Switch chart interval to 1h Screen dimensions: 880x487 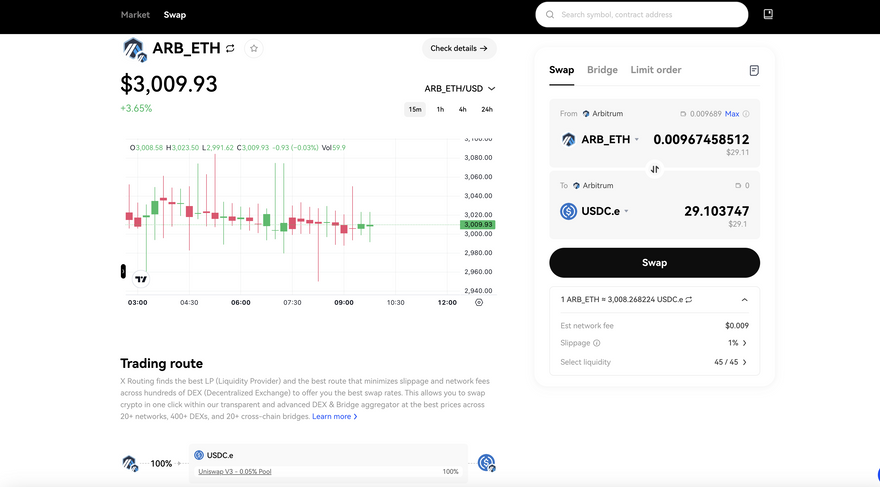tap(440, 109)
